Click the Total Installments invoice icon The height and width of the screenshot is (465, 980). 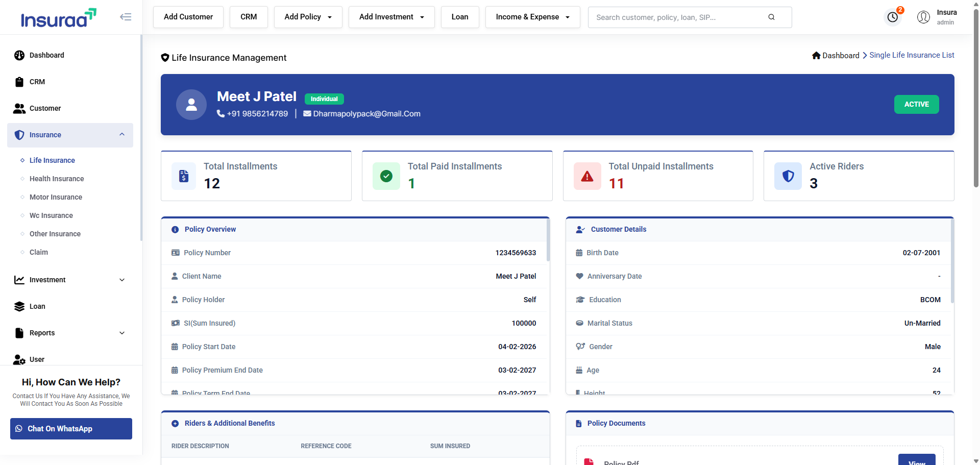click(184, 176)
